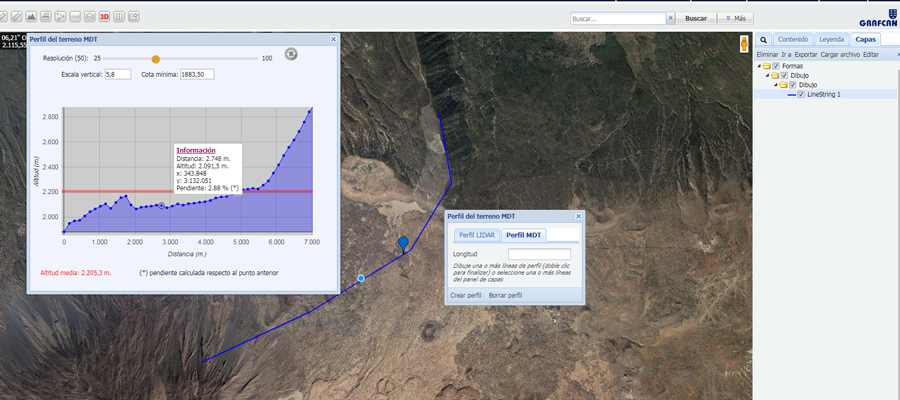Screen dimensions: 900x400
Task: Collapse the nested Dibujo subfolder arrow
Action: (775, 85)
